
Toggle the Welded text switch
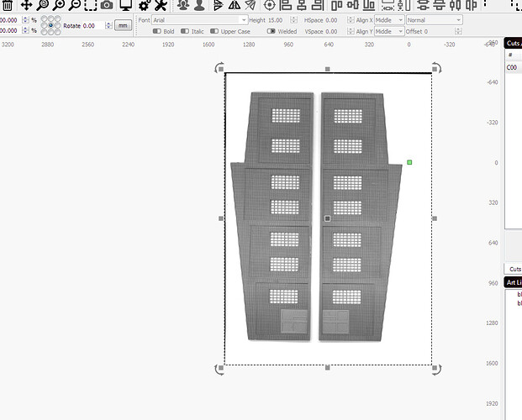coord(272,31)
